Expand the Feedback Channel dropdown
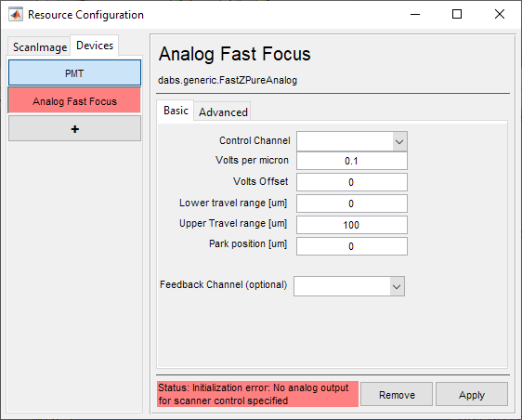This screenshot has height=420, width=522. point(349,286)
